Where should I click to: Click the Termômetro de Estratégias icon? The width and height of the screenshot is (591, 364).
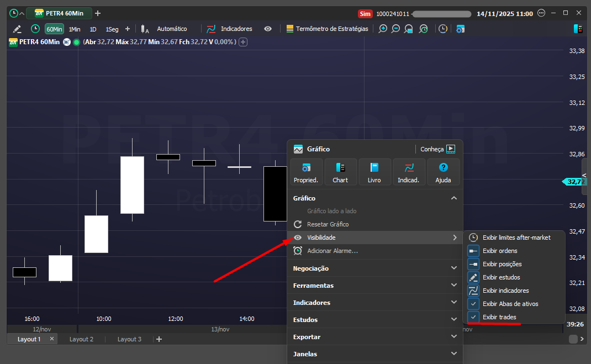click(290, 29)
